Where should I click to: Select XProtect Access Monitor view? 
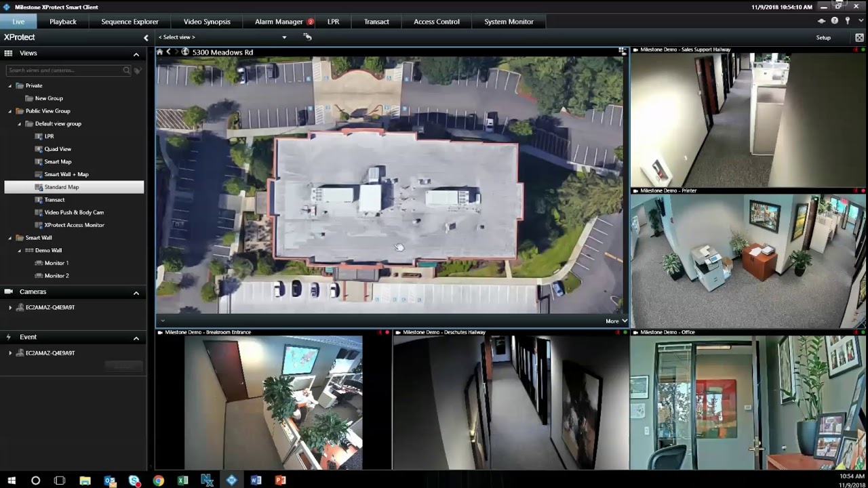[x=74, y=225]
